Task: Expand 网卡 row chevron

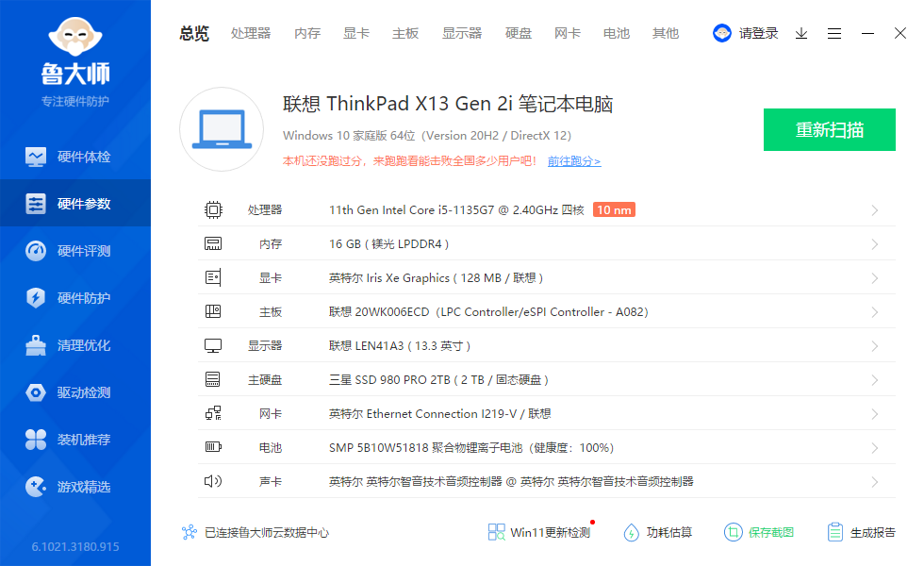Action: coord(875,414)
